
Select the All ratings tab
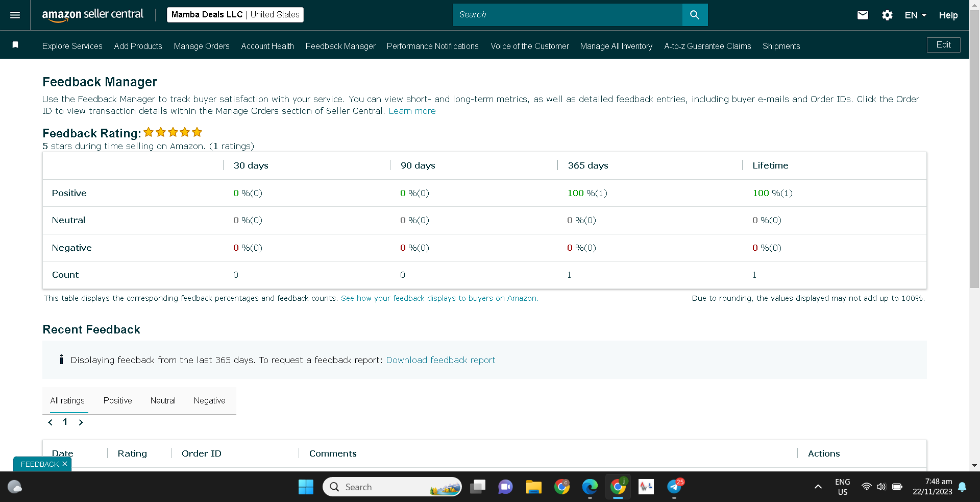coord(67,400)
